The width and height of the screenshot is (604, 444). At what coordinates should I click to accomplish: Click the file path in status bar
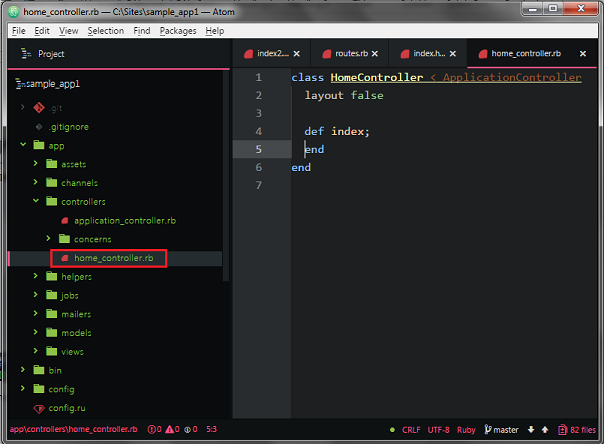(x=74, y=429)
